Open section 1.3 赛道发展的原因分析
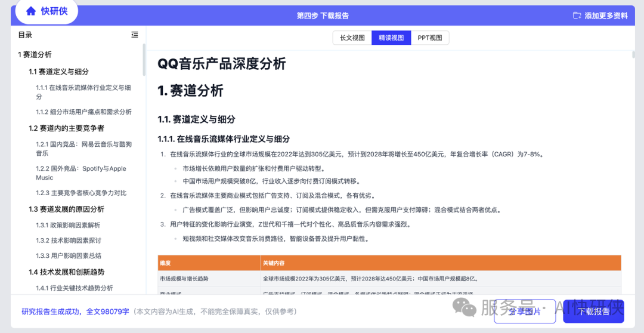 pos(67,209)
